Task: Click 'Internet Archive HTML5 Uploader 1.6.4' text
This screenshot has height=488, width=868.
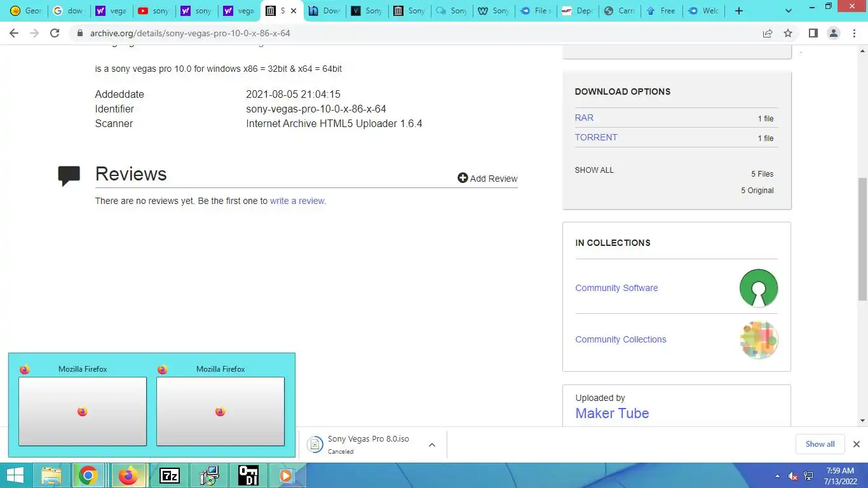Action: (x=334, y=123)
